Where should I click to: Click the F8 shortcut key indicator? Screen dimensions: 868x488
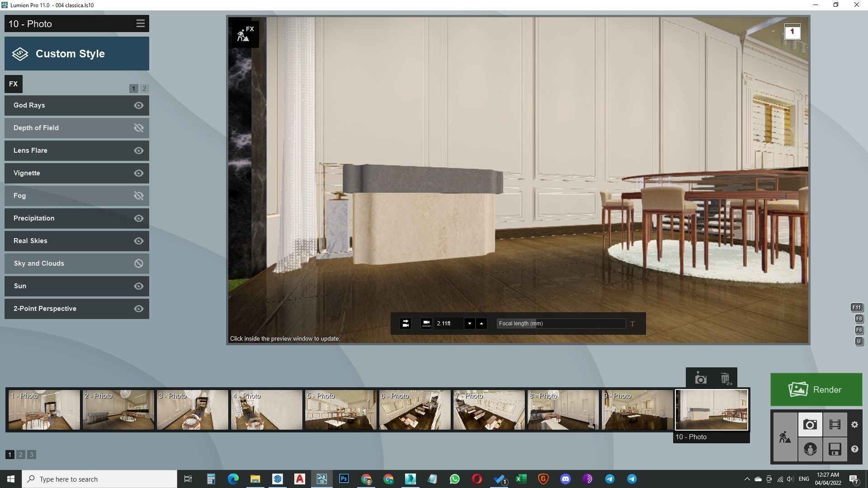click(859, 319)
